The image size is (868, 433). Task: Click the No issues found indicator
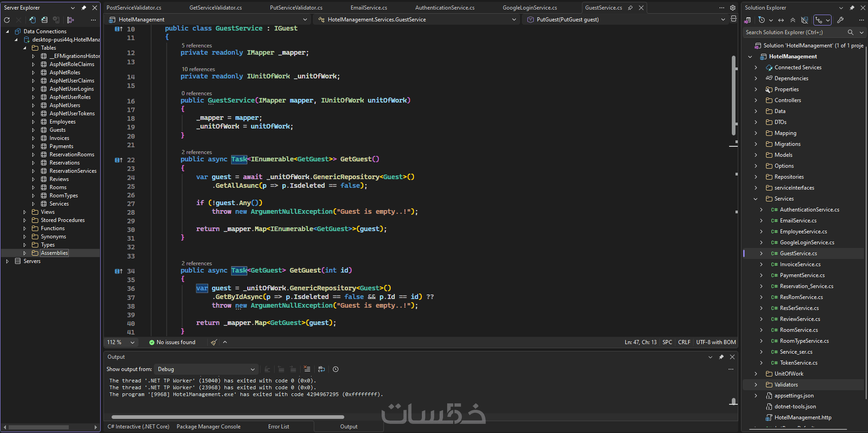(x=172, y=342)
